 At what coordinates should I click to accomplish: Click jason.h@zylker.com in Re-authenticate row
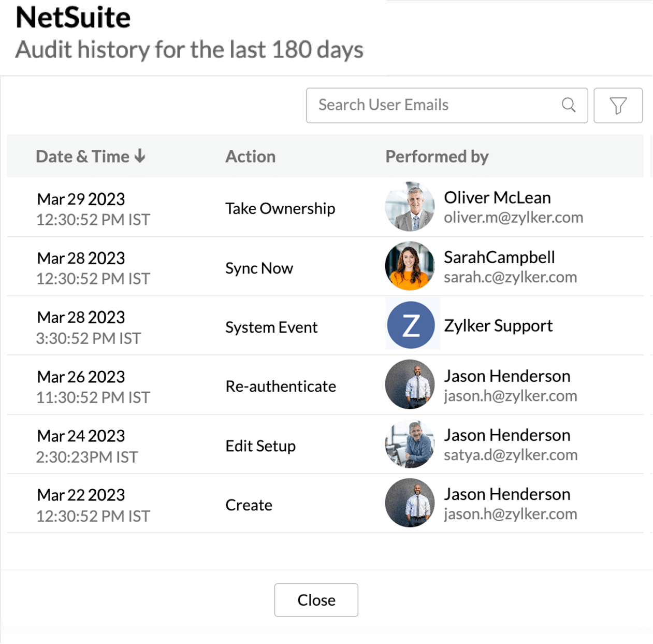point(510,396)
